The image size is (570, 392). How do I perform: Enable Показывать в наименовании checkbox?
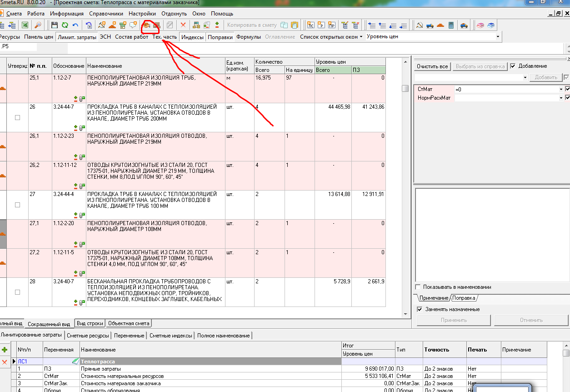pos(419,287)
